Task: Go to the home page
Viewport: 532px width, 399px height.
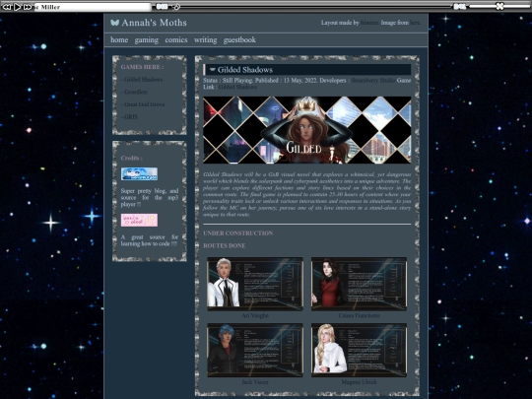Action: 119,39
